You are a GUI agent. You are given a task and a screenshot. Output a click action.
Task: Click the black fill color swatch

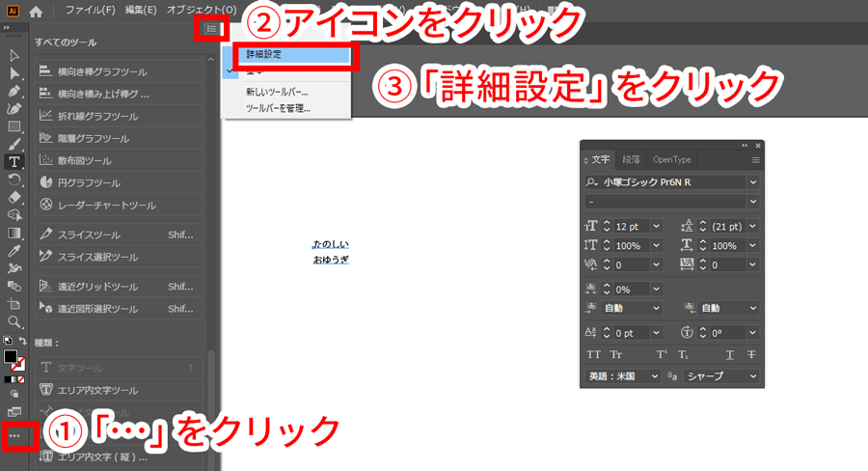point(11,357)
